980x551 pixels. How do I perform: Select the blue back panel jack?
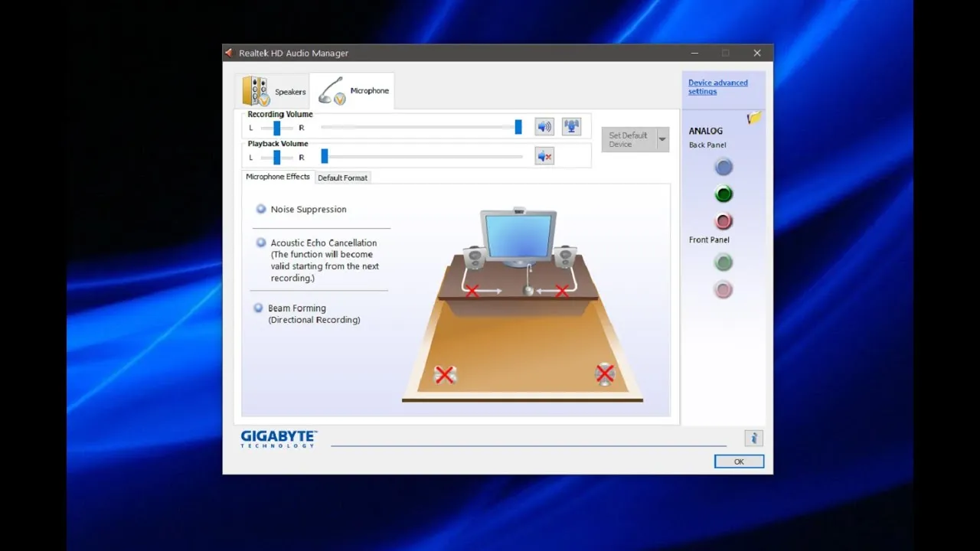click(724, 167)
